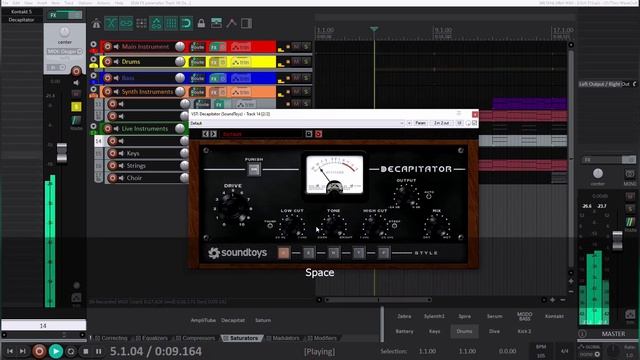Switch to the Correcting toolbar tab
640x360 pixels.
coord(111,338)
